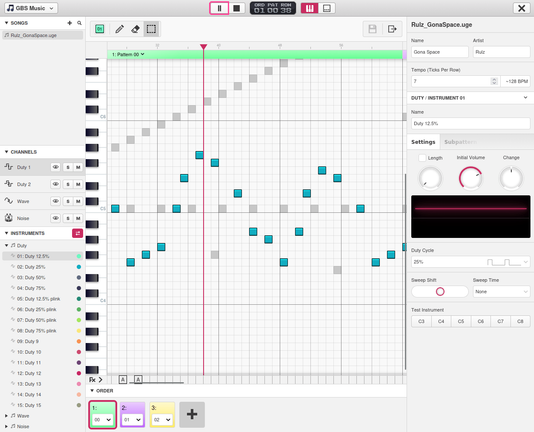Open the Sweep Time dropdown
Screen dimensions: 534x432
tap(501, 291)
